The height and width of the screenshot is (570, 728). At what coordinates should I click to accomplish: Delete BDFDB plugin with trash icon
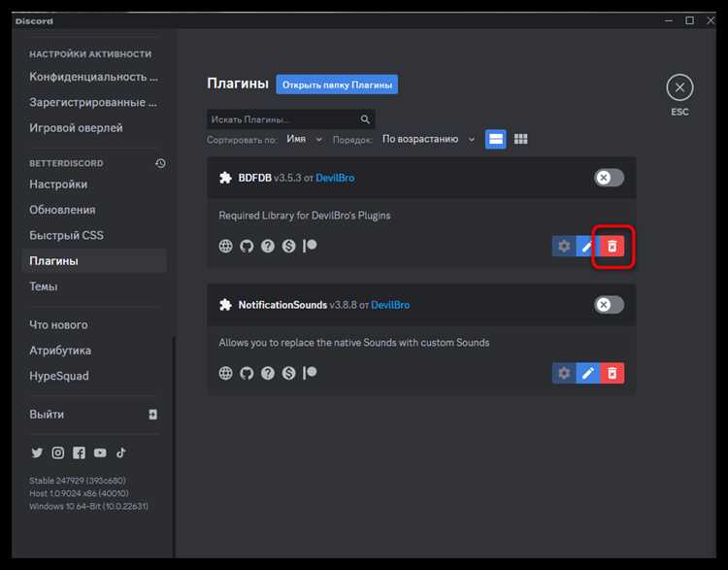click(612, 246)
